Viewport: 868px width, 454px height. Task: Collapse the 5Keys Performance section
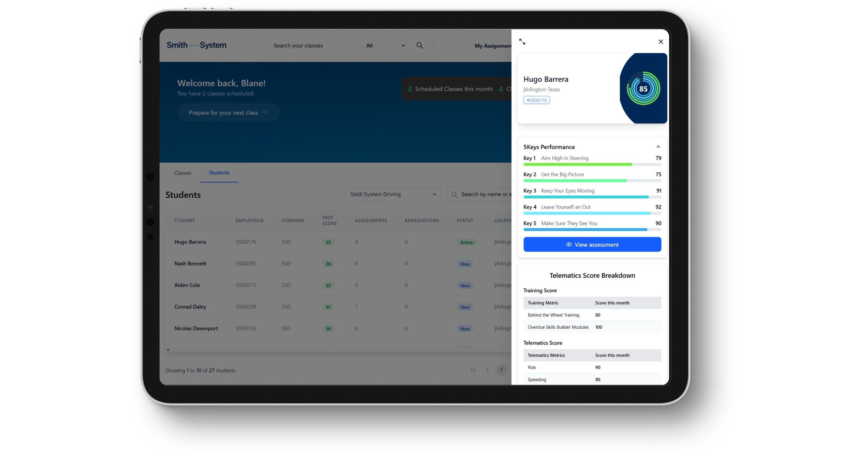658,147
